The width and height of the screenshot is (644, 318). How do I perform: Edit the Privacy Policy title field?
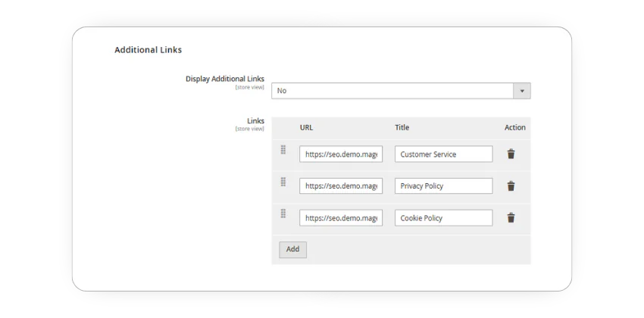pyautogui.click(x=443, y=185)
